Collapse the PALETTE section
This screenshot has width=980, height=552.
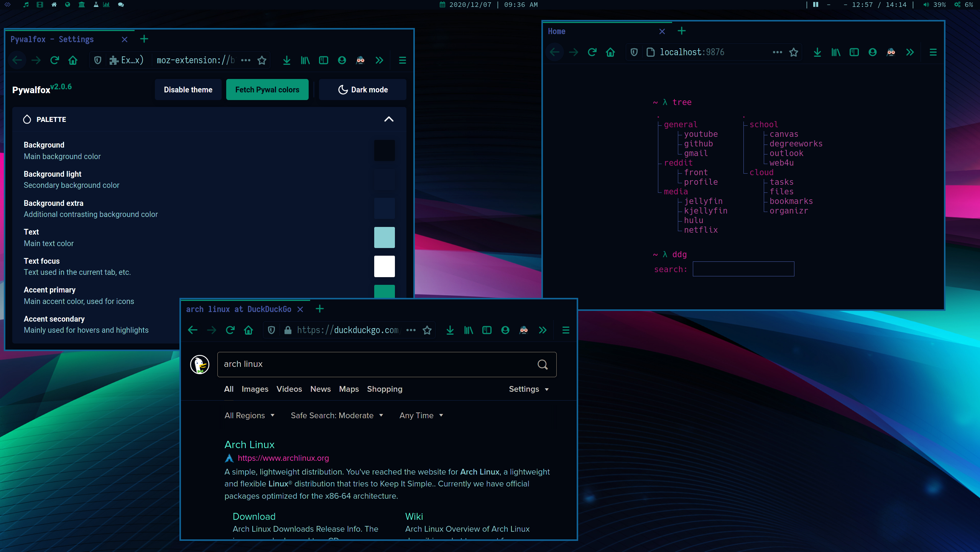click(x=388, y=119)
